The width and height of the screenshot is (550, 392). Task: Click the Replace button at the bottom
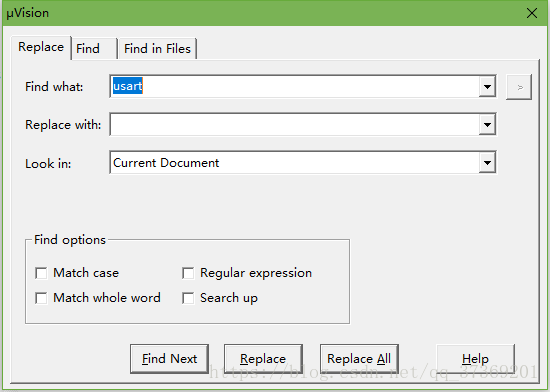click(x=263, y=359)
